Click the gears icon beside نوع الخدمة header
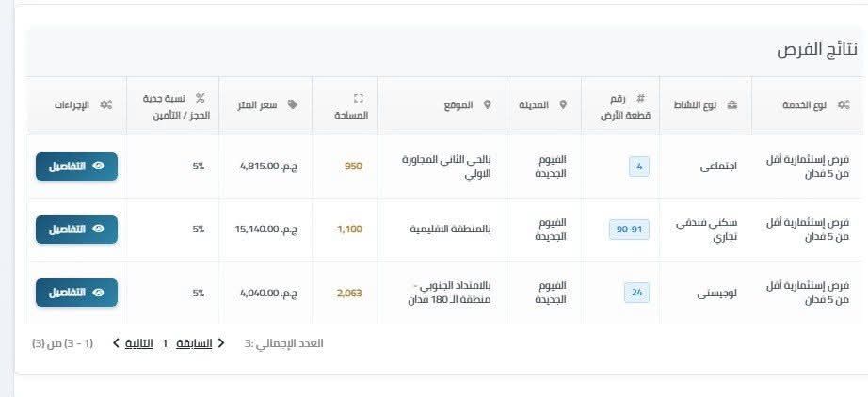Viewport: 868px width, 397px height. coord(844,105)
